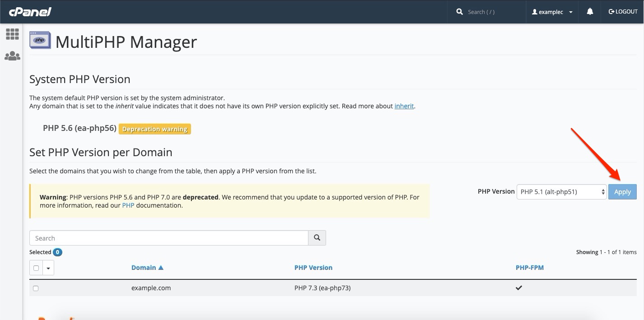This screenshot has width=644, height=320.
Task: Open the PHP Version dropdown
Action: pos(561,192)
